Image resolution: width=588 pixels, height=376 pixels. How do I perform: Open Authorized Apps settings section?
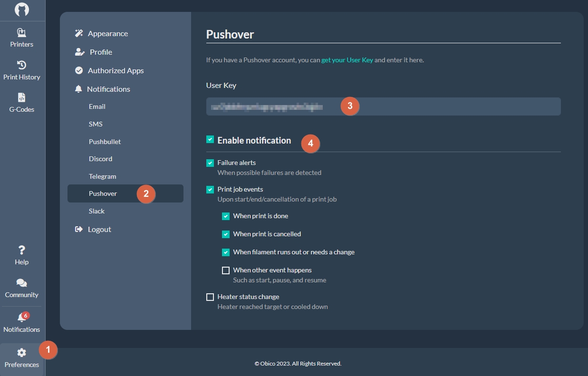pos(116,70)
